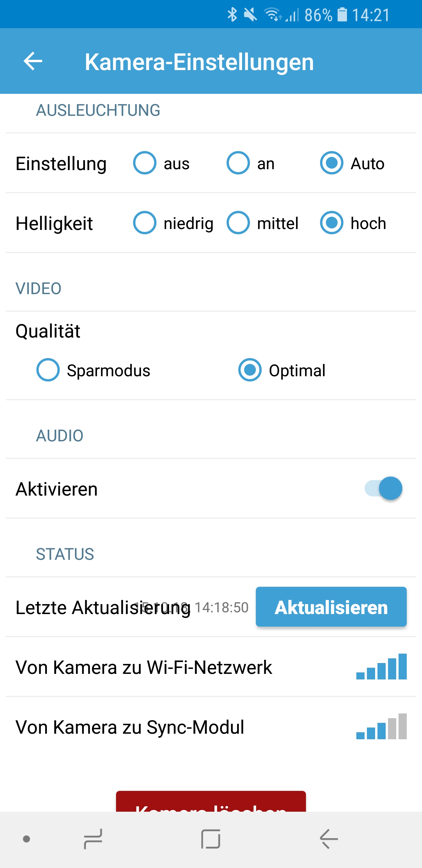Tap the last update timestamp 14:18:50
The image size is (422, 868).
(222, 607)
